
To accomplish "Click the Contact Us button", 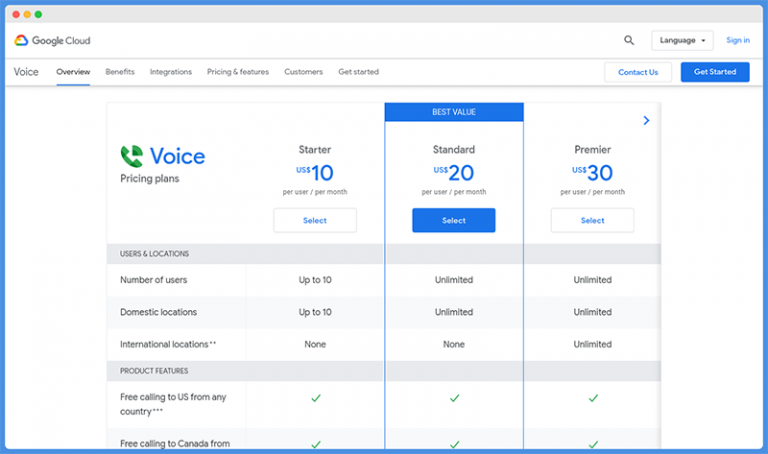I will pyautogui.click(x=638, y=72).
